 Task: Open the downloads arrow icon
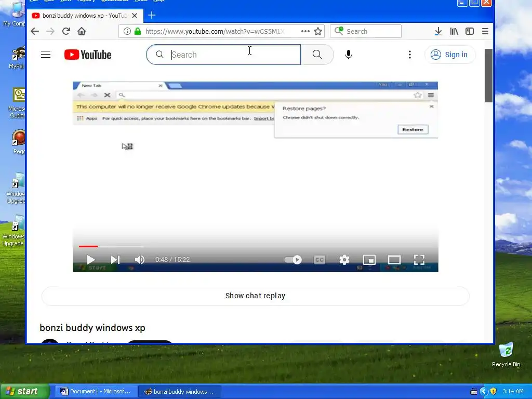point(438,32)
